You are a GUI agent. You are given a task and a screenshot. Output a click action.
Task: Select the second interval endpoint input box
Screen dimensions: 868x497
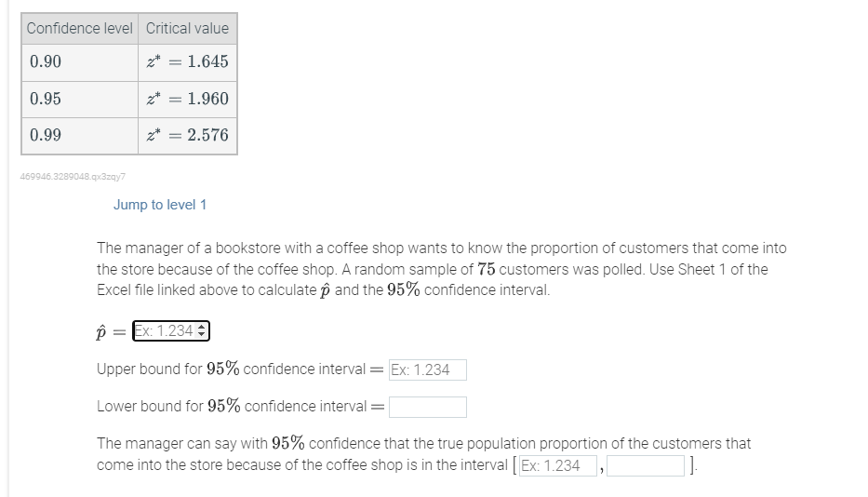(x=646, y=465)
